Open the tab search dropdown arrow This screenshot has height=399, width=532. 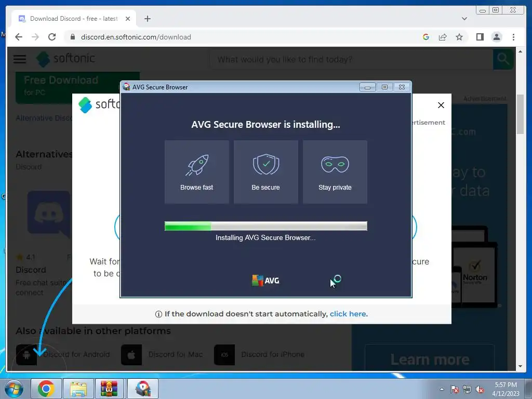[464, 19]
